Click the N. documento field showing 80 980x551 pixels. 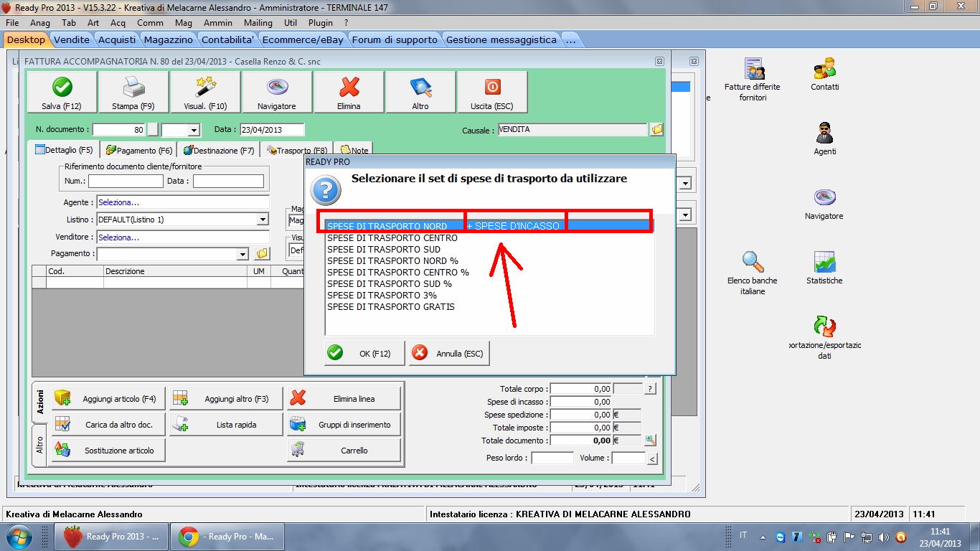[x=119, y=130]
